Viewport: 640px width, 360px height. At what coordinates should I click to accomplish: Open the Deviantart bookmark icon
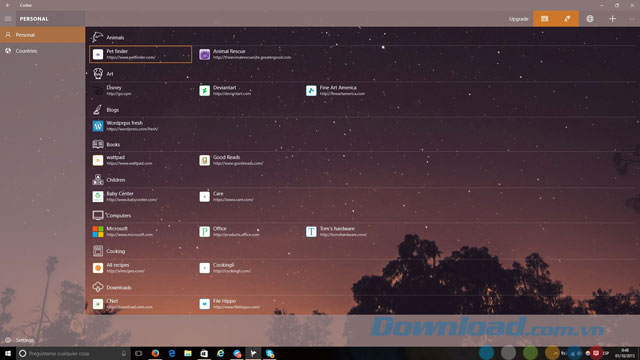pos(204,91)
